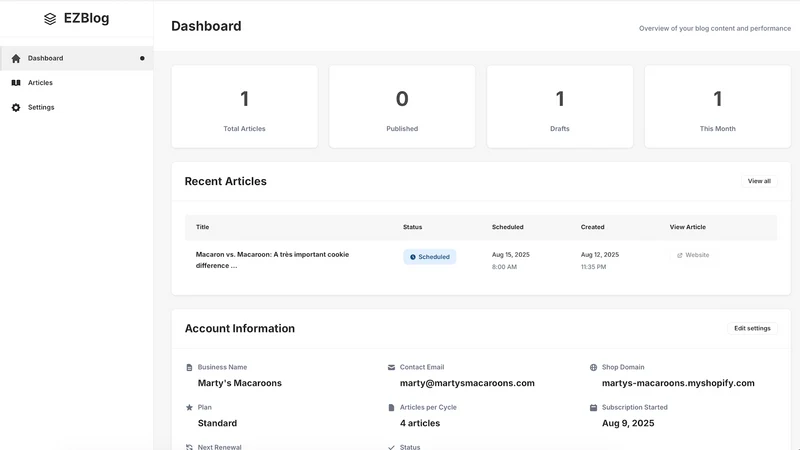This screenshot has width=800, height=450.
Task: Click the active dot indicator beside Dashboard
Action: tap(142, 58)
